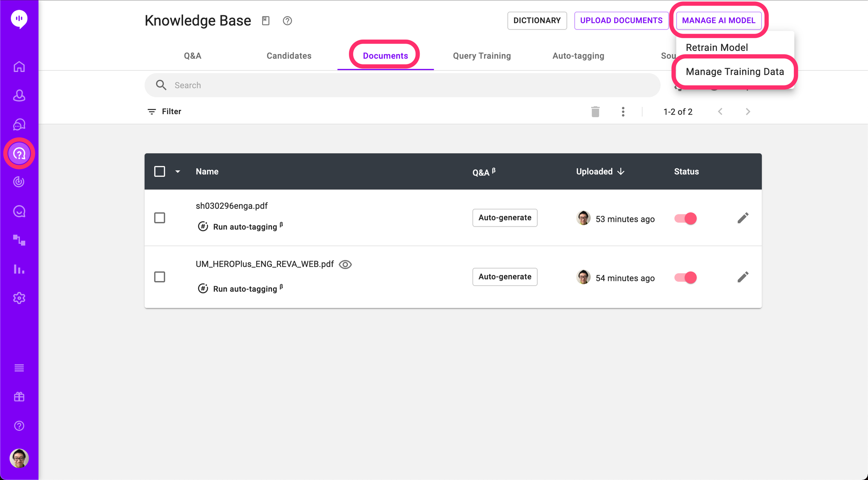Click into the Search input field
This screenshot has width=868, height=480.
coord(404,85)
